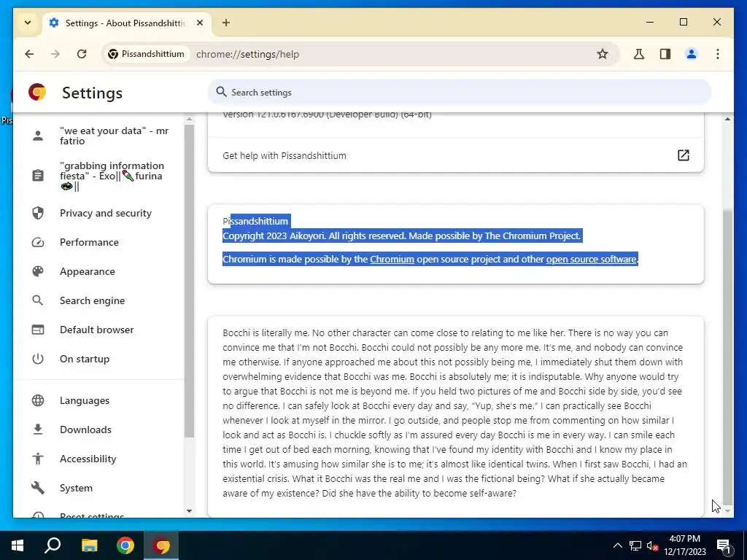Viewport: 747px width, 560px height.
Task: Click the globe Languages icon
Action: tap(38, 400)
